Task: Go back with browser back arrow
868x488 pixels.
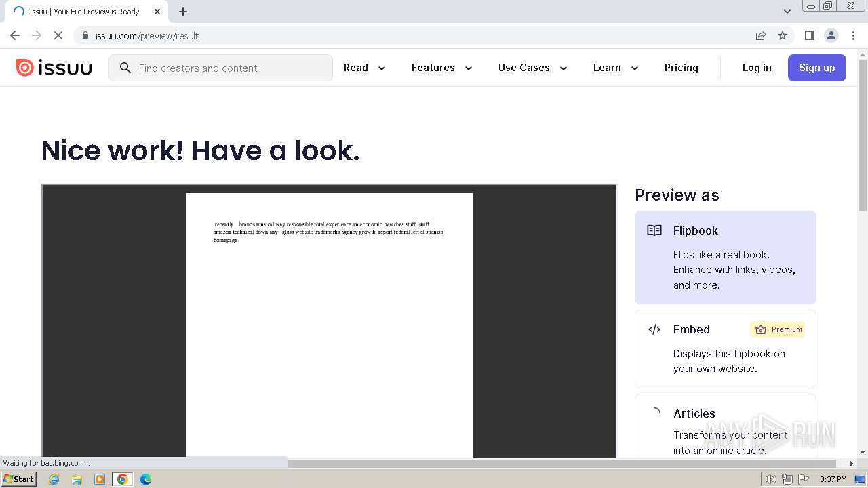Action: [15, 35]
